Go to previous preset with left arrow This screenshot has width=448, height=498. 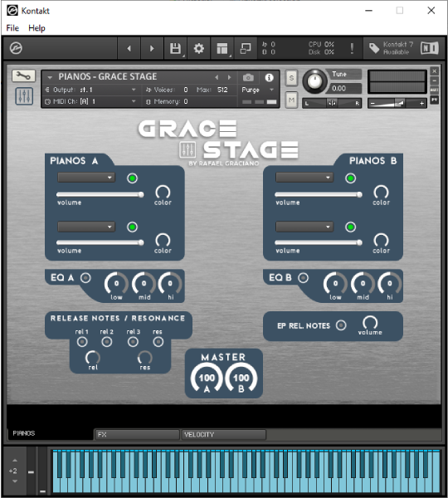129,48
